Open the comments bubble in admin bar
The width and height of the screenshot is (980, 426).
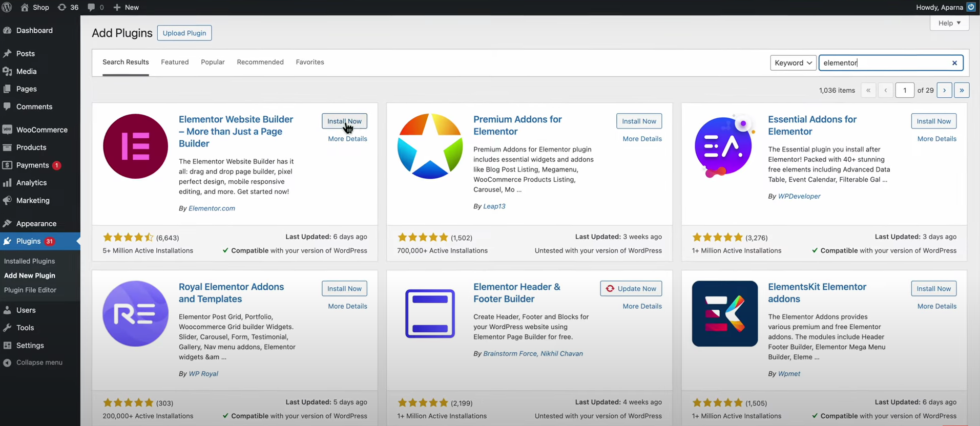tap(91, 7)
